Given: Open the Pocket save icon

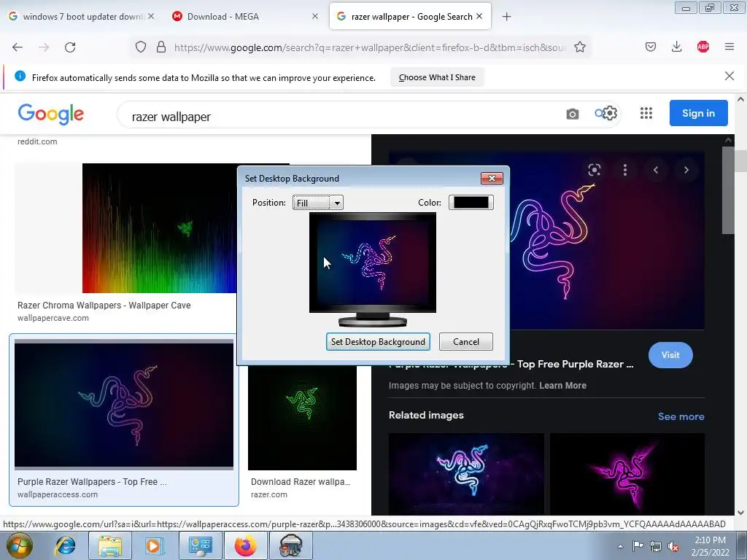Looking at the screenshot, I should point(651,47).
